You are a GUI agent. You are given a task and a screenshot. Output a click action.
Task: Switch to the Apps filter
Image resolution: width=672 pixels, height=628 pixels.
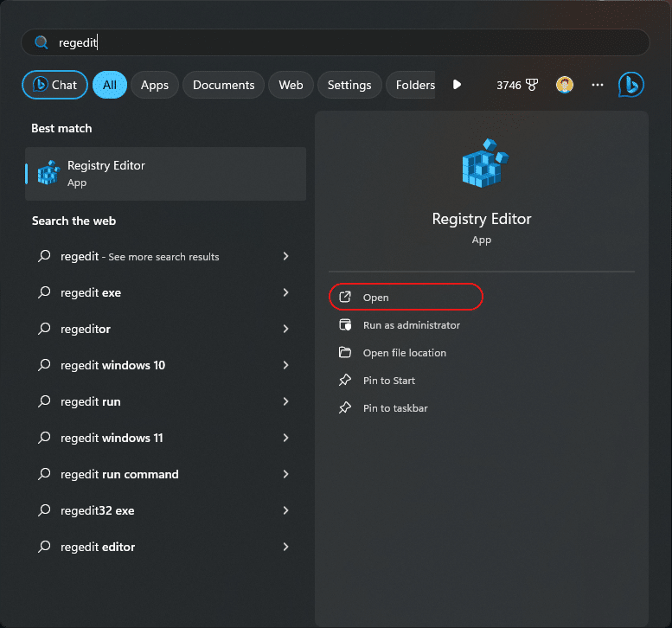click(x=155, y=85)
